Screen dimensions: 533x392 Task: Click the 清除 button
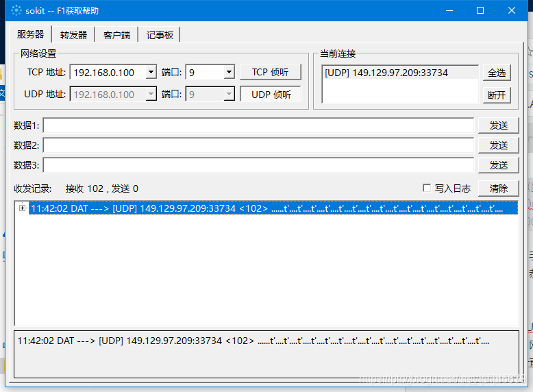[x=498, y=188]
